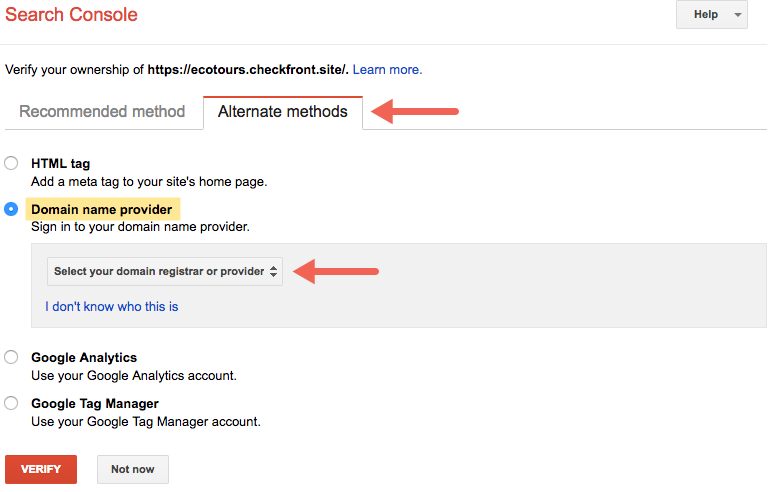Switch to the Recommended method tab
The width and height of the screenshot is (775, 492).
point(102,112)
